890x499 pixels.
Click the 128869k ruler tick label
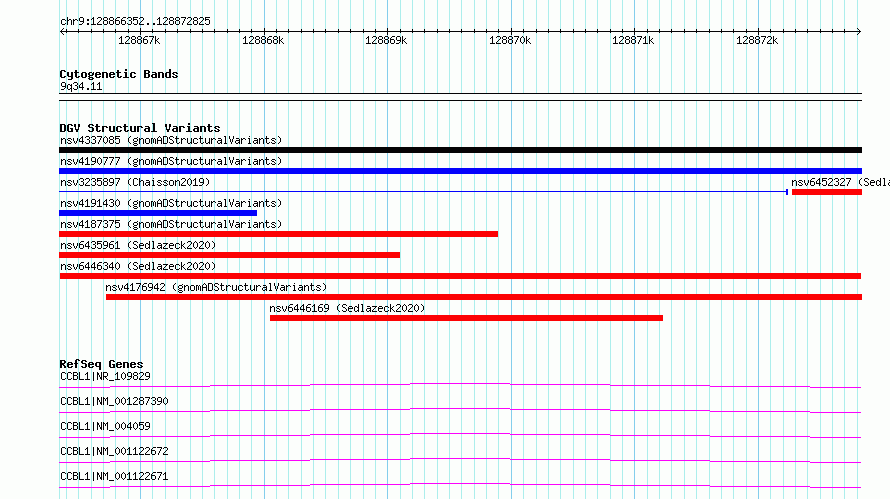pos(386,40)
